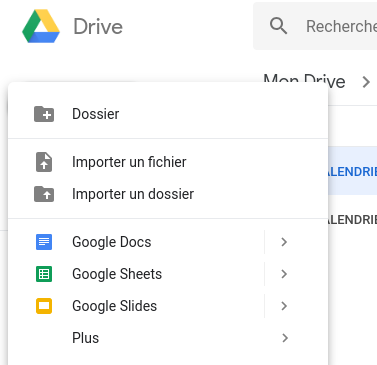Screen dimensions: 377x365
Task: Click the Google Drive logo
Action: (41, 26)
